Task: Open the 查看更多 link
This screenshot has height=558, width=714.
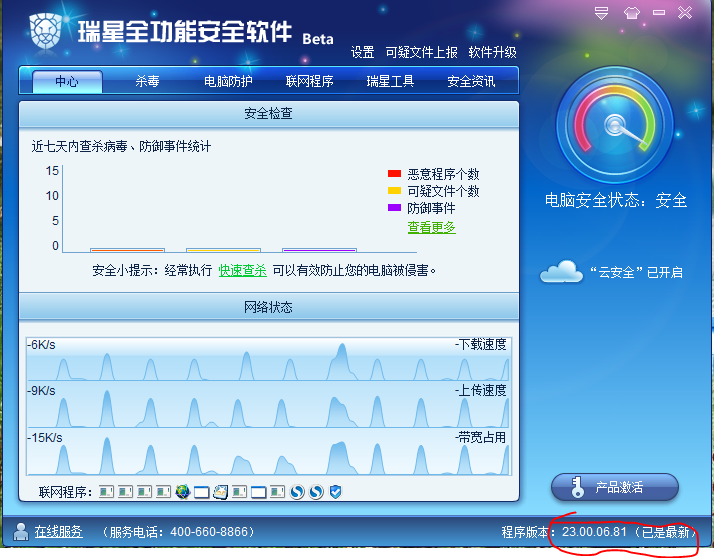Action: click(432, 227)
